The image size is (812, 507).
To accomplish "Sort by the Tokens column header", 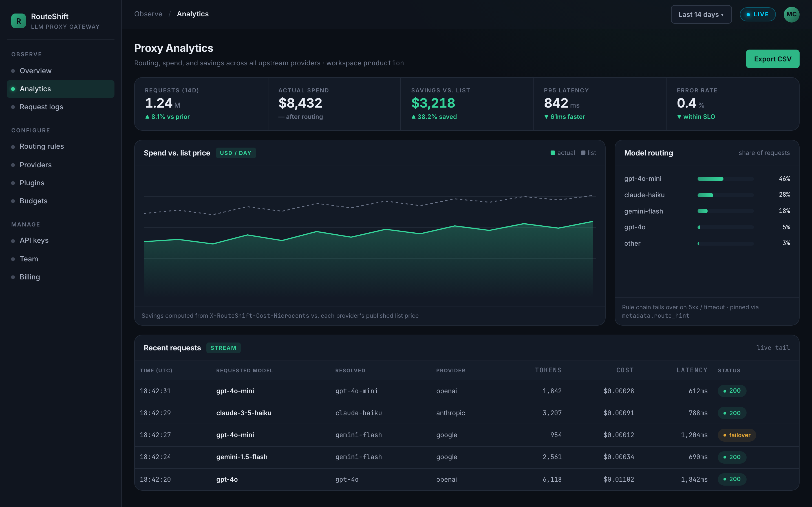I will click(548, 370).
